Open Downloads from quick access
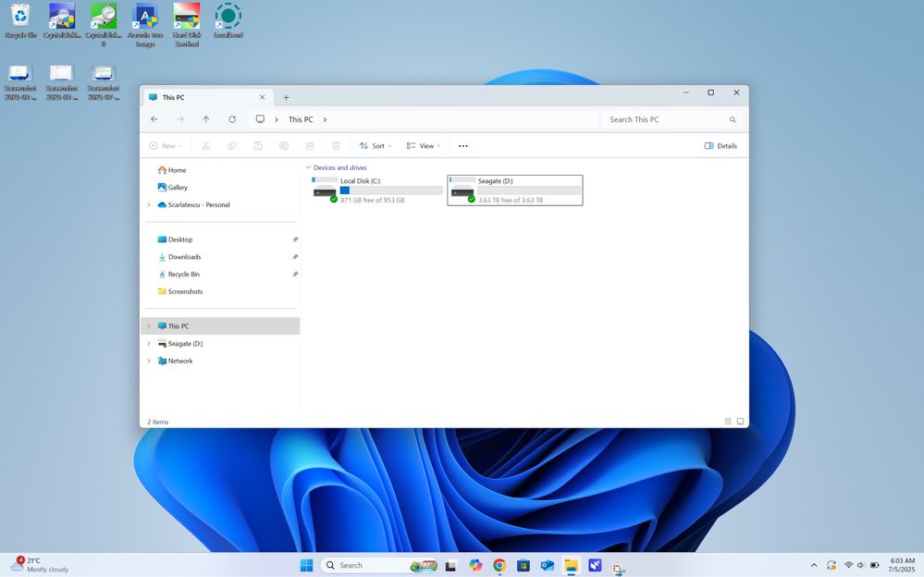Image resolution: width=924 pixels, height=577 pixels. pos(179,257)
